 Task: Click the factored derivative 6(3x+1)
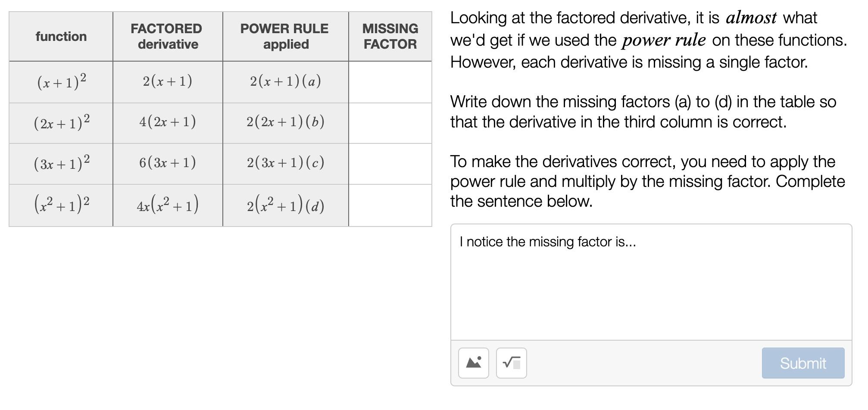click(x=168, y=163)
